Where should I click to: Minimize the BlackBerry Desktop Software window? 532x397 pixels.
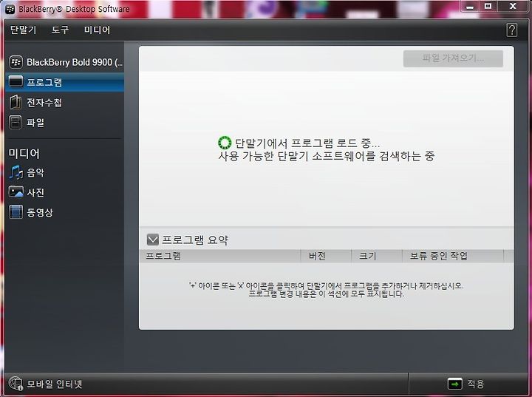pyautogui.click(x=470, y=7)
